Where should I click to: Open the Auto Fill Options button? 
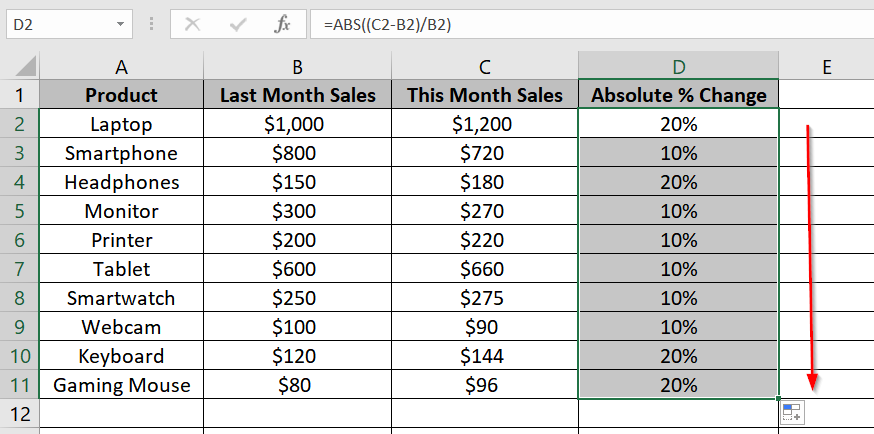click(791, 413)
